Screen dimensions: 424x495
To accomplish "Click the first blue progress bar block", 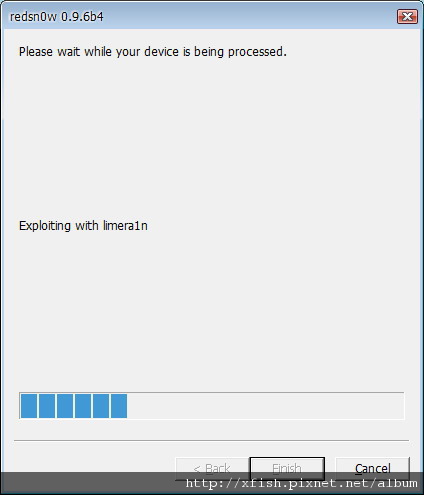I will pos(29,406).
